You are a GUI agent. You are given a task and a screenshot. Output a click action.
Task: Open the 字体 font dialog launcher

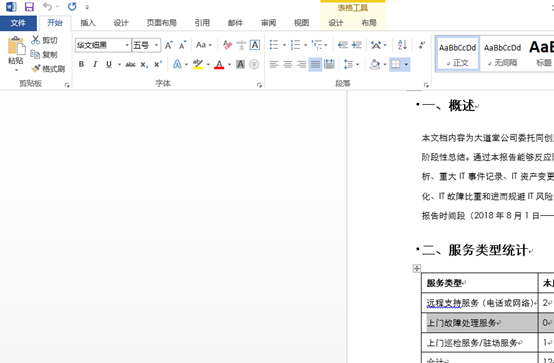click(x=259, y=85)
